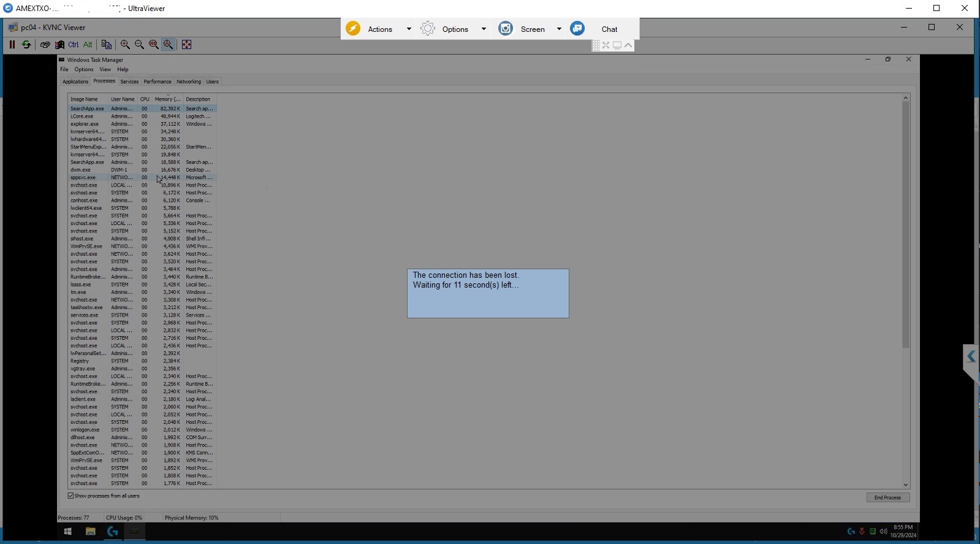Switch to the Networking tab
Viewport: 980px width, 544px height.
coord(189,82)
